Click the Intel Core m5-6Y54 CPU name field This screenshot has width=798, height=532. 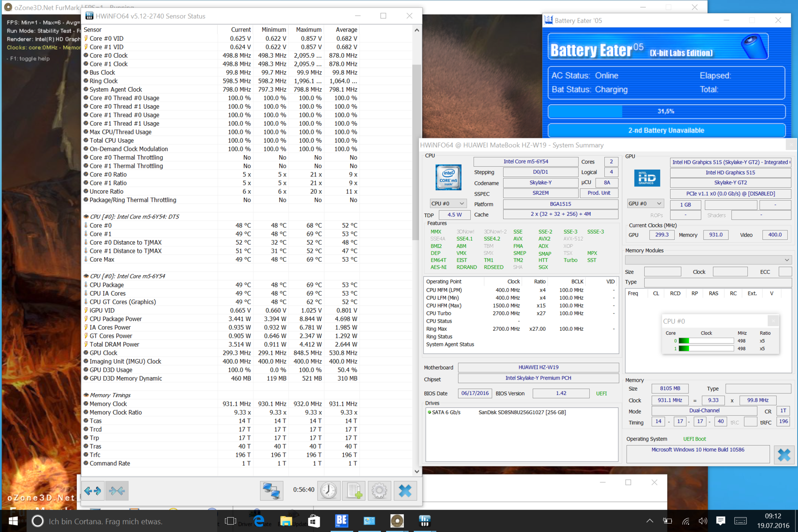[526, 161]
